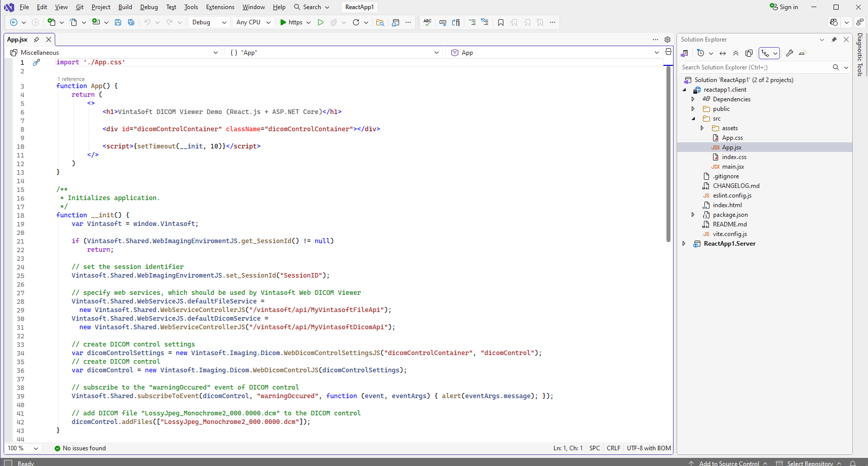The image size is (868, 466).
Task: Toggle pin on the App.jsx tab
Action: click(36, 40)
